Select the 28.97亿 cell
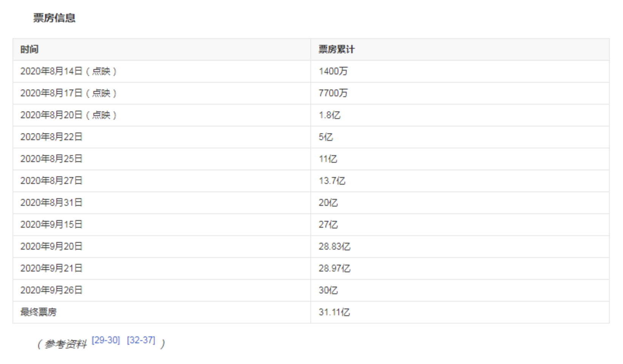623x364 pixels. pyautogui.click(x=460, y=268)
